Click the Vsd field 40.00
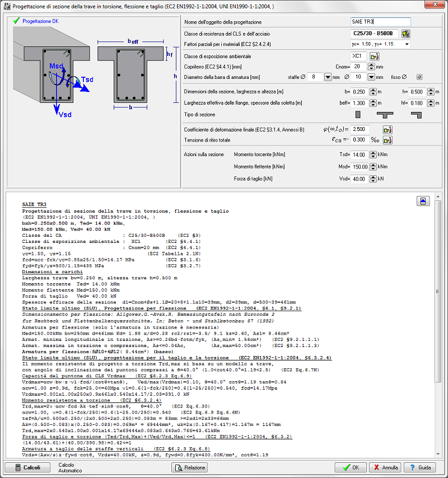This screenshot has height=478, width=448. click(360, 179)
